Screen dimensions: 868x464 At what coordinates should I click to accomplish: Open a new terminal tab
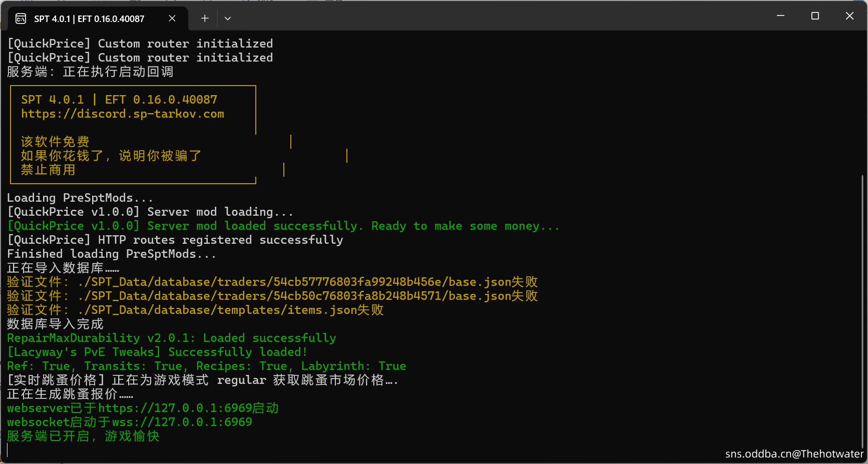[205, 19]
